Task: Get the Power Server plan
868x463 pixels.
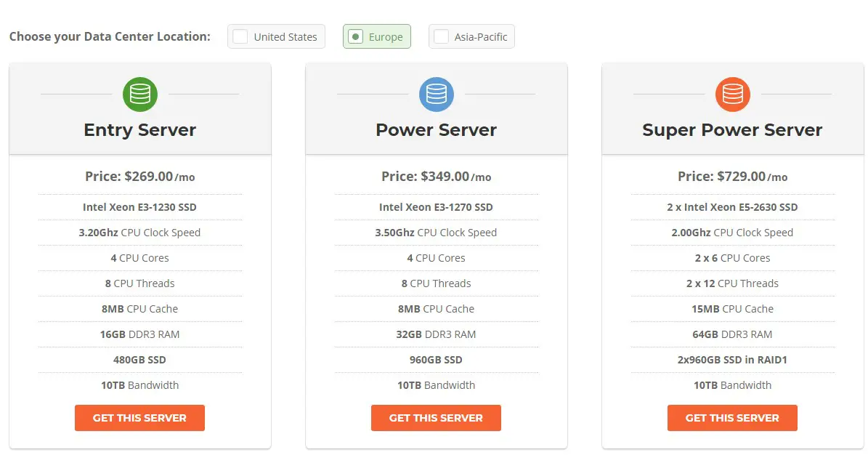Action: click(x=437, y=418)
